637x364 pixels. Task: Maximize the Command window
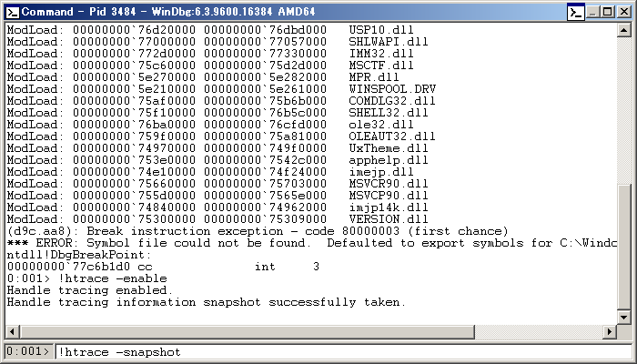[x=607, y=12]
